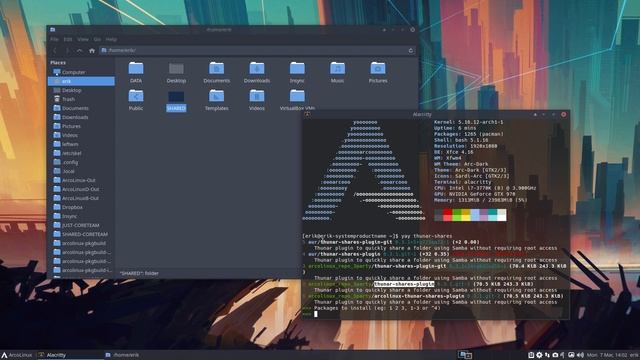Open the volume speaker tray icon
Screen dimensions: 640x360
click(x=580, y=355)
